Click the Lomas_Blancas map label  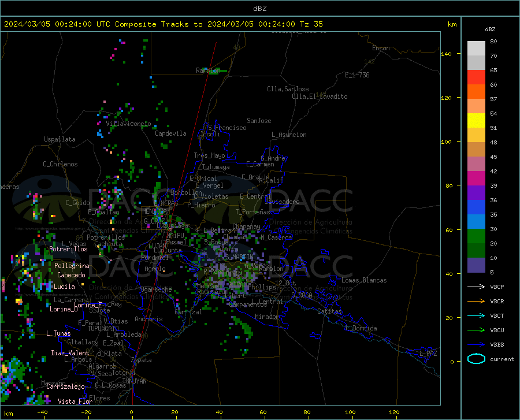(x=364, y=280)
